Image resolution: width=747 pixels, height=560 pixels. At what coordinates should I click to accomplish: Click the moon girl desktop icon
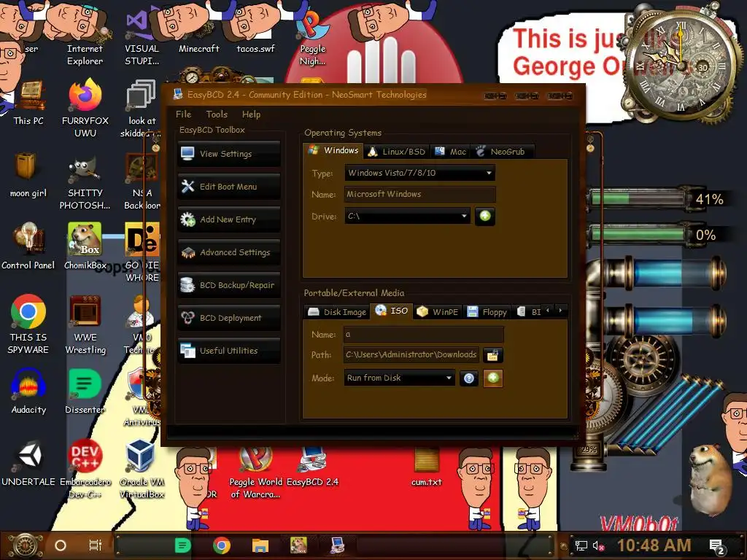tap(28, 175)
